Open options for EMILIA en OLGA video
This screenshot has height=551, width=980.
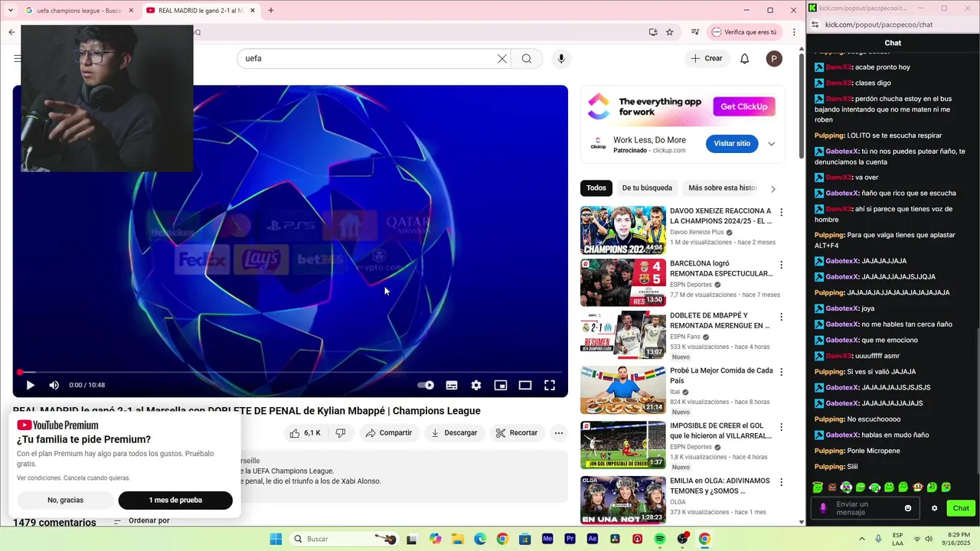[x=781, y=482]
